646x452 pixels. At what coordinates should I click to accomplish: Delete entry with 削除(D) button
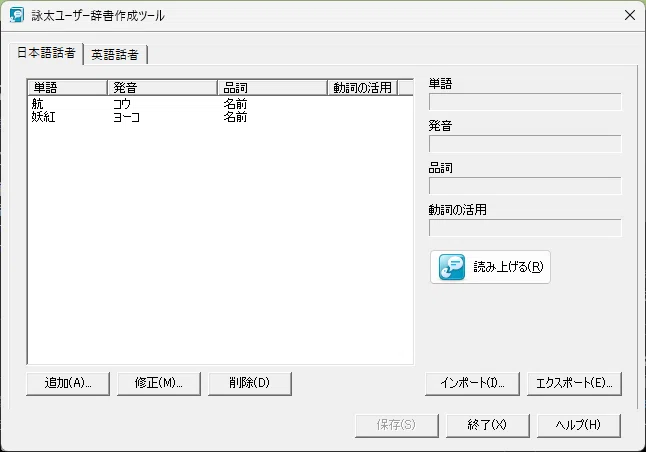tap(250, 383)
